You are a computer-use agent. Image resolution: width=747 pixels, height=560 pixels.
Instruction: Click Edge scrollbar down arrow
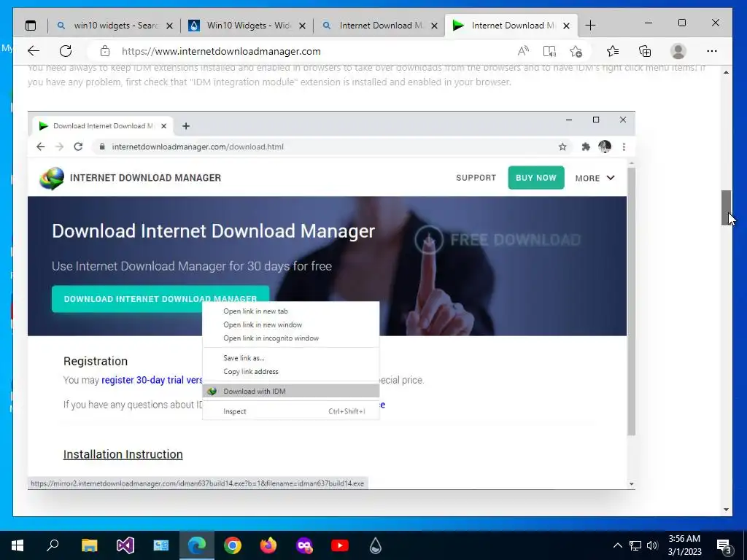(x=726, y=510)
